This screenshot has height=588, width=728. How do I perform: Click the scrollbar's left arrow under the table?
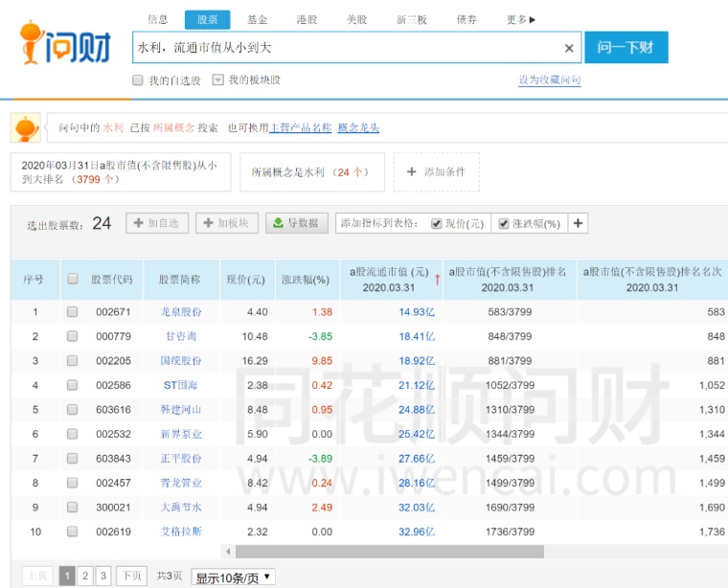tap(228, 552)
